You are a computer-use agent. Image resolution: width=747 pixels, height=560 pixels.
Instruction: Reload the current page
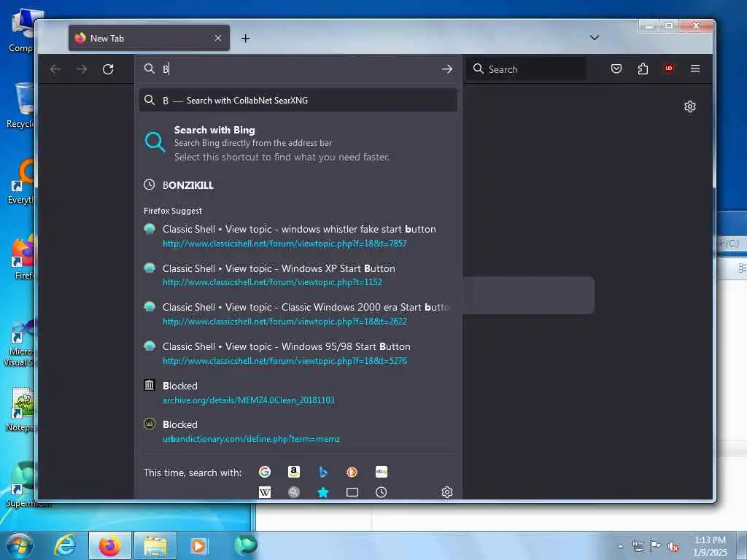pos(108,69)
